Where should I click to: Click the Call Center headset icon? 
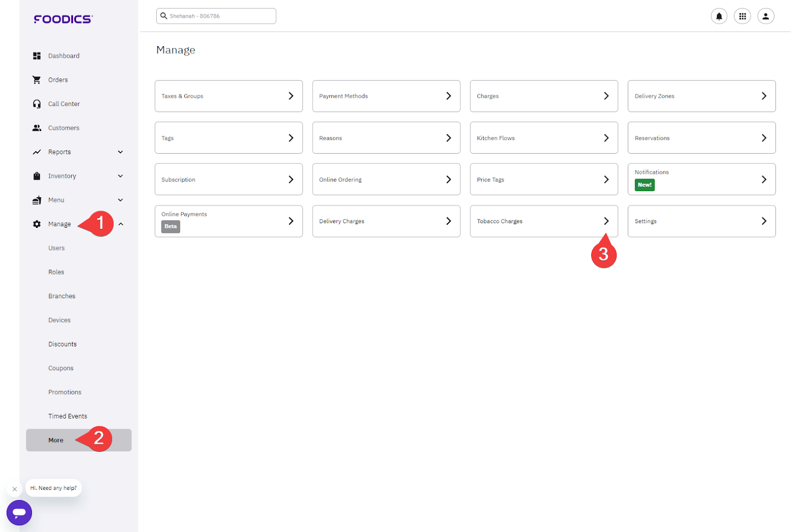tap(37, 104)
